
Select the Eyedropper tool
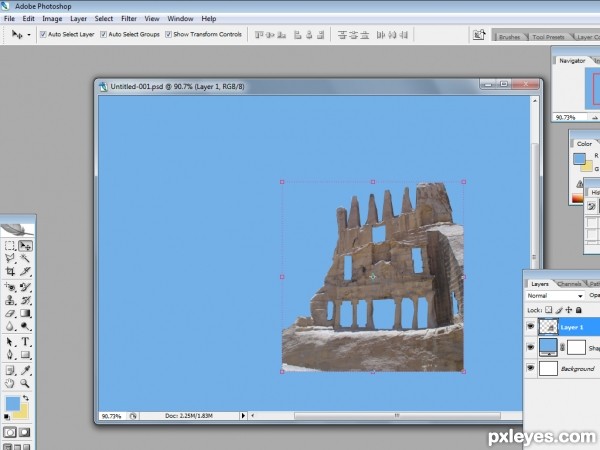pos(25,370)
